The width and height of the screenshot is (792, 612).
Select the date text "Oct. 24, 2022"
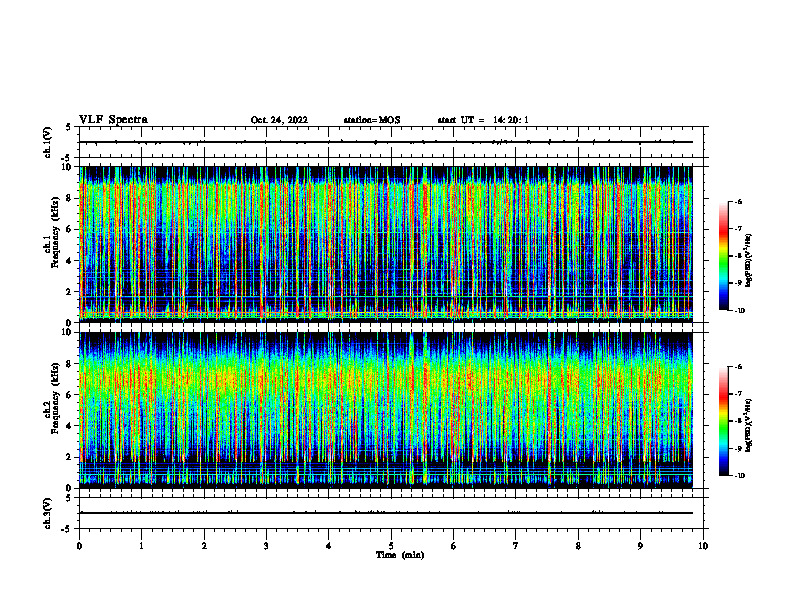(x=279, y=120)
